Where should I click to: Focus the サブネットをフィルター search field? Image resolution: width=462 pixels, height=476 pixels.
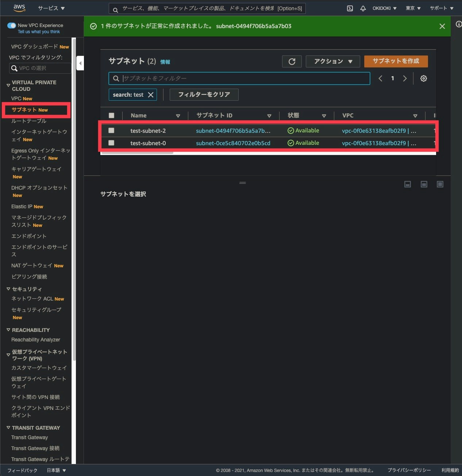pyautogui.click(x=239, y=78)
